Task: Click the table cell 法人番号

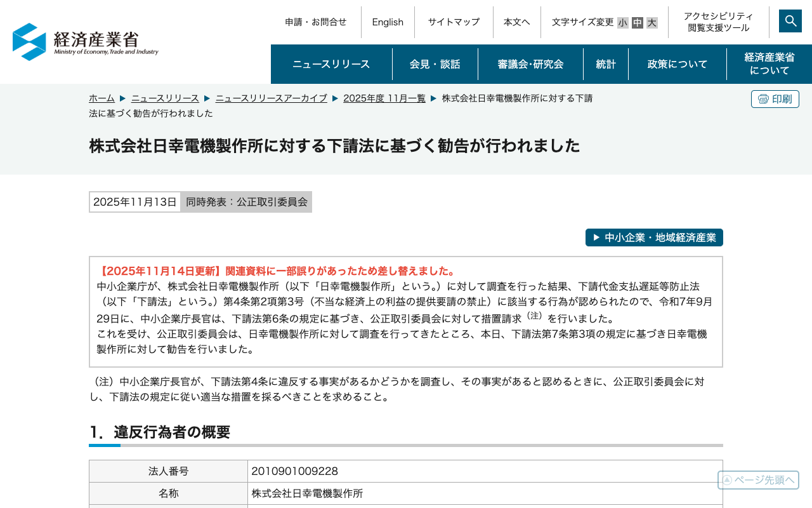Action: point(168,471)
